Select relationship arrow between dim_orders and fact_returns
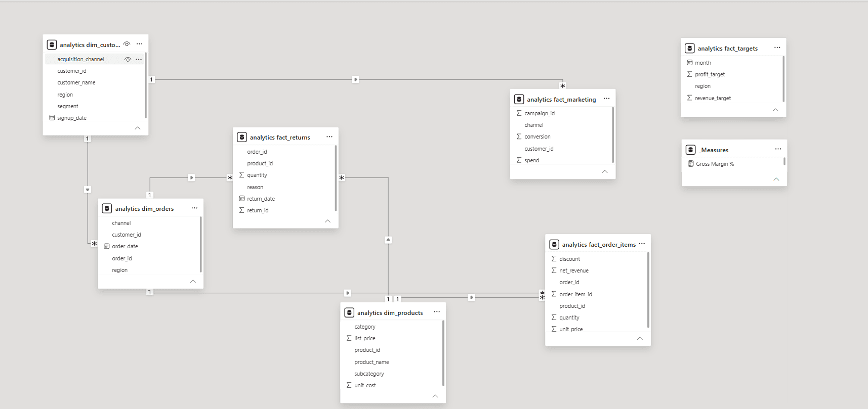 (x=191, y=177)
